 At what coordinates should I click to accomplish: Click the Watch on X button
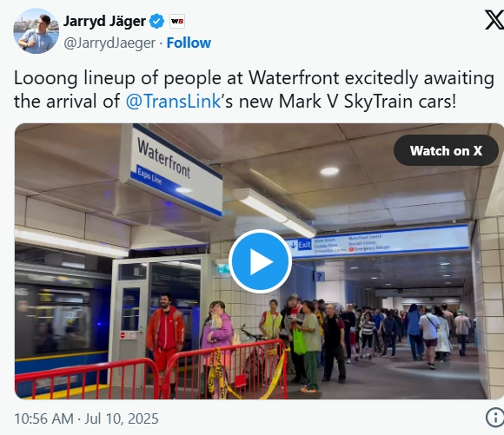(x=446, y=150)
